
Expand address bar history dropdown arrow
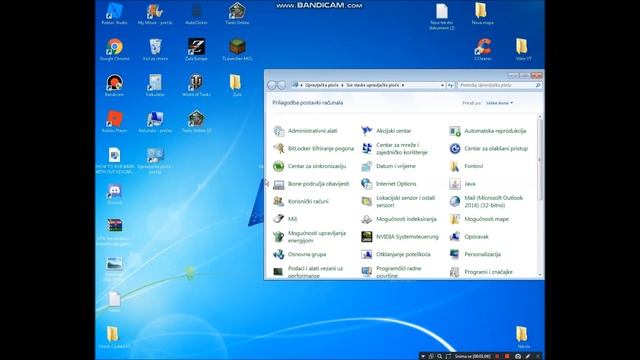[x=442, y=85]
